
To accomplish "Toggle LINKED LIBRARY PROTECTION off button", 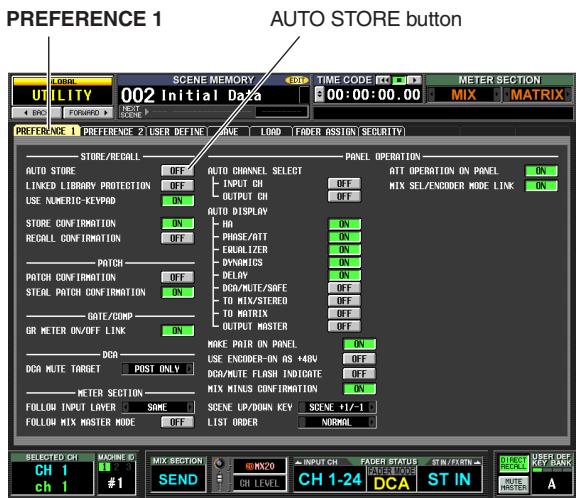I will point(177,185).
